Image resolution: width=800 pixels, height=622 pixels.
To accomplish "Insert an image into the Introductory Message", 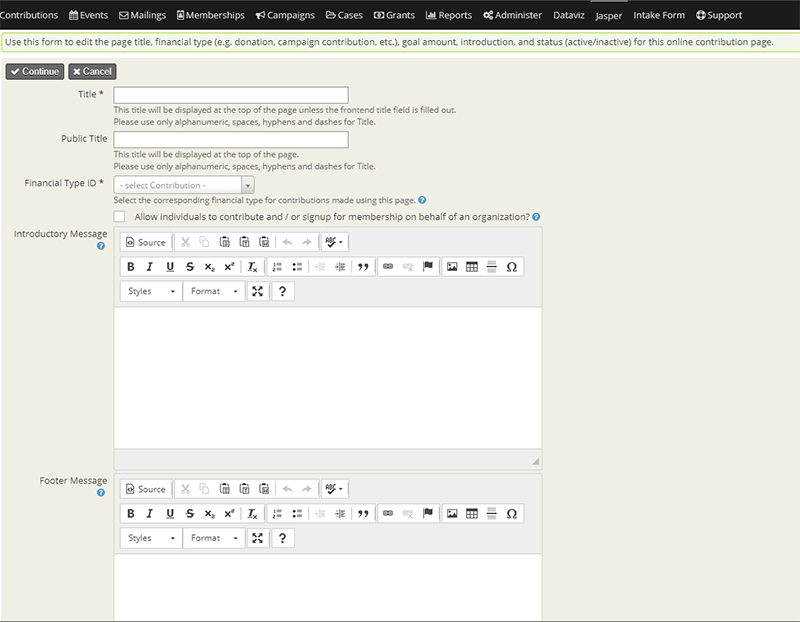I will pyautogui.click(x=452, y=266).
